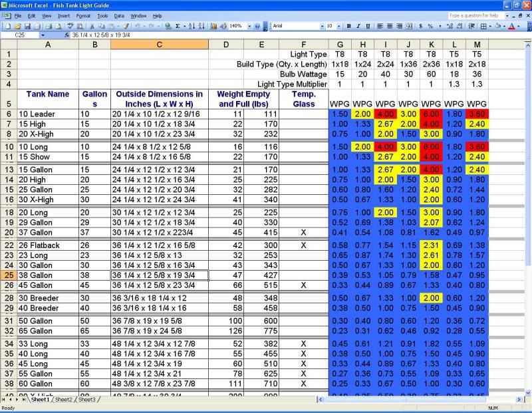Click the 'Type a question for help' box
532x413 pixels.
point(473,15)
